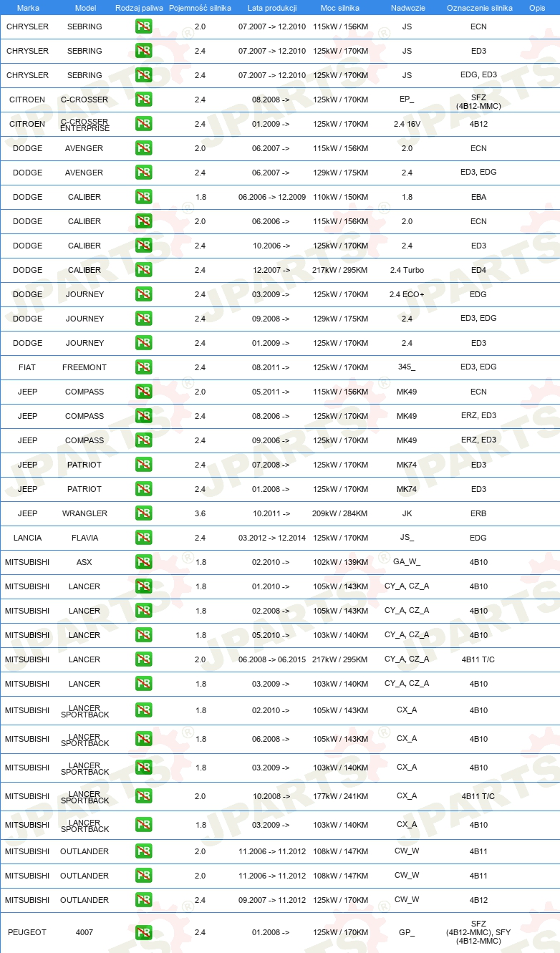The image size is (560, 953).
Task: Click the Model column header
Action: [x=85, y=8]
